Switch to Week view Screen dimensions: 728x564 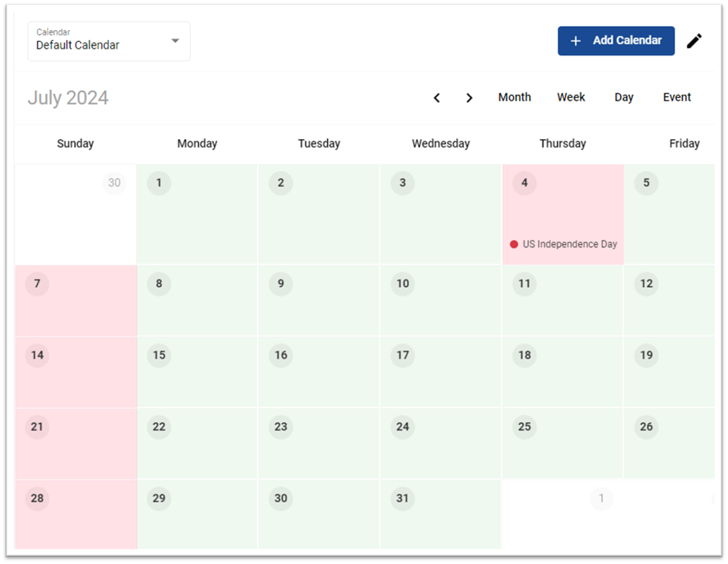coord(571,97)
